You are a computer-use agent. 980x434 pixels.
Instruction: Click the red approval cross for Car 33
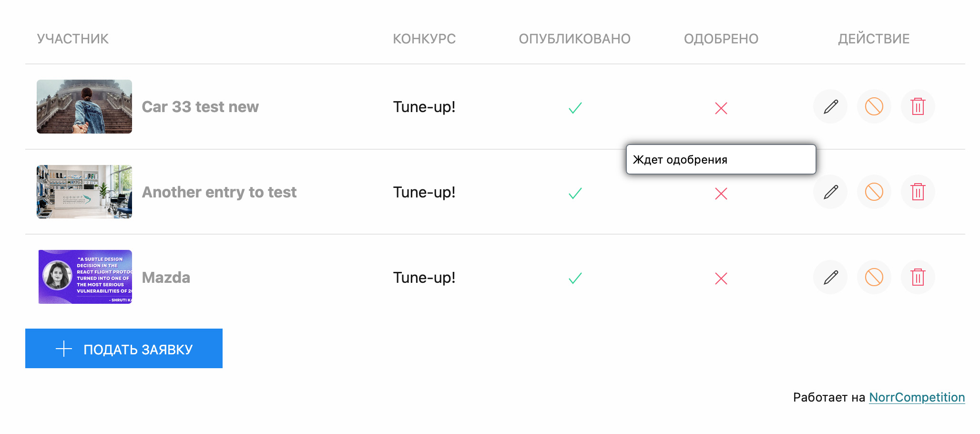pyautogui.click(x=721, y=108)
